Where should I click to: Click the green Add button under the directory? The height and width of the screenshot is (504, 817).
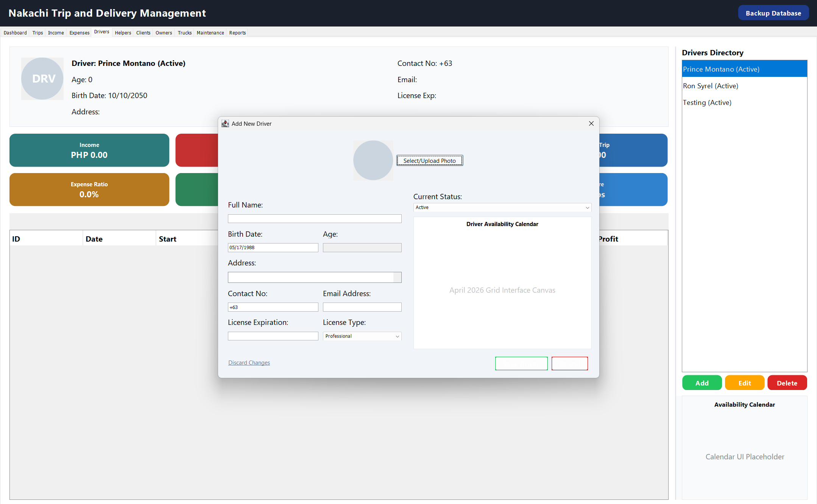[x=702, y=383]
